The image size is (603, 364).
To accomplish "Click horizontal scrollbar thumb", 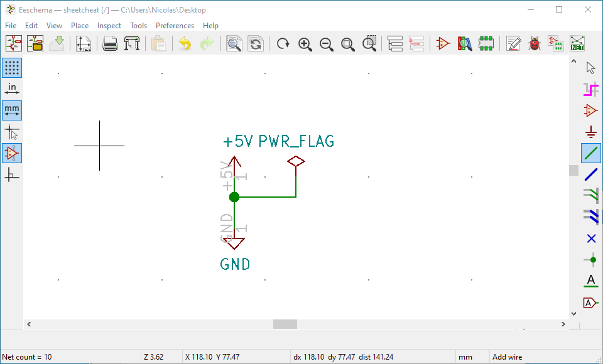I will point(285,324).
